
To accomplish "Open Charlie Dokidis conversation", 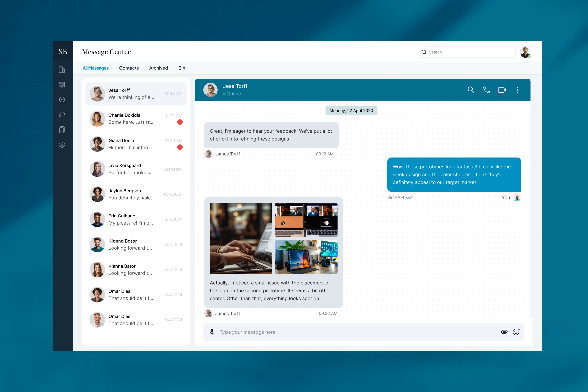I will 136,119.
